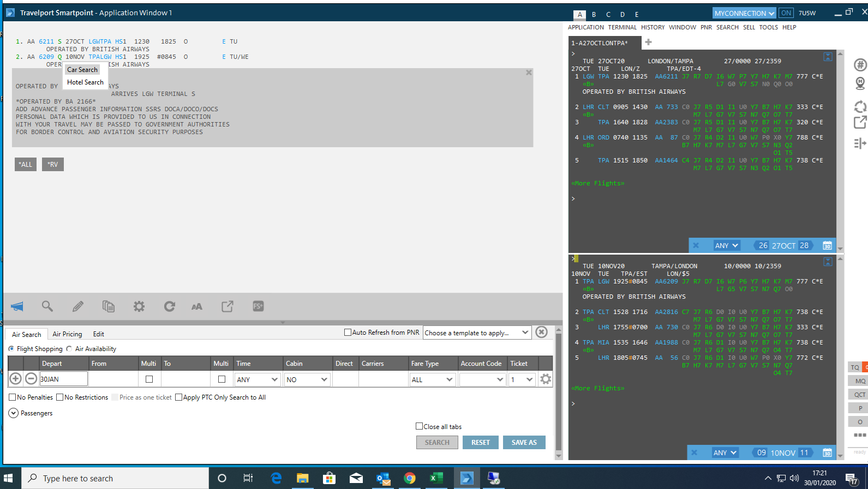The width and height of the screenshot is (868, 489).
Task: Open File Explorer from the taskbar
Action: click(x=302, y=478)
